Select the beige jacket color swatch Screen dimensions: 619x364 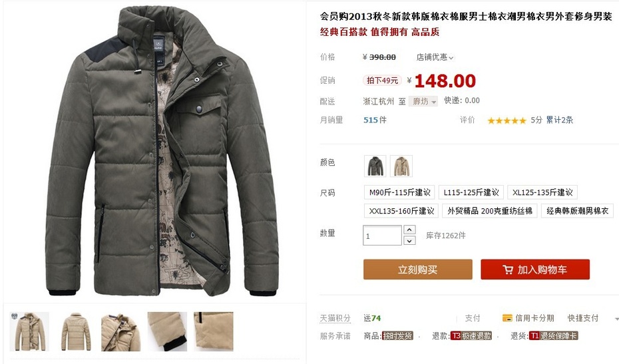pos(401,166)
